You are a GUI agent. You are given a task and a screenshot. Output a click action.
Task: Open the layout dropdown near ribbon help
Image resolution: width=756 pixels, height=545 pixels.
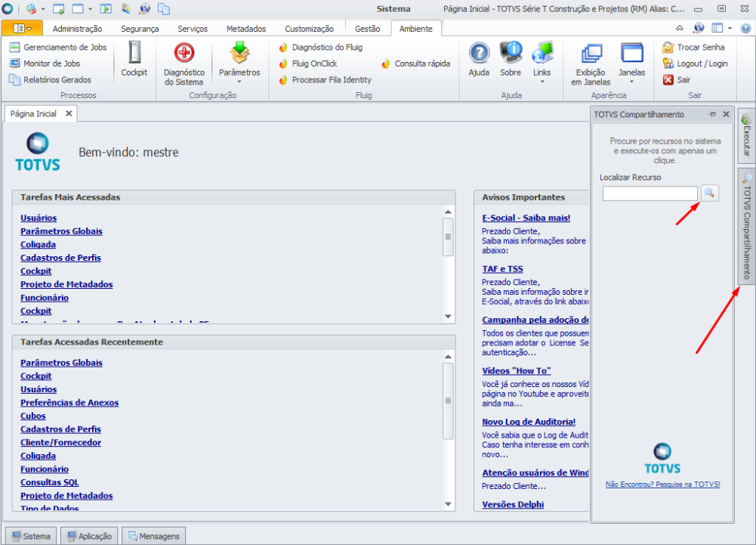(x=722, y=28)
